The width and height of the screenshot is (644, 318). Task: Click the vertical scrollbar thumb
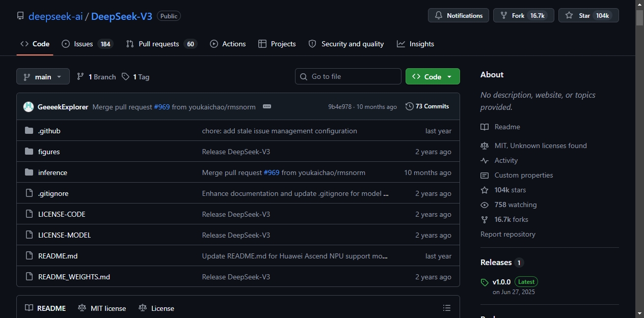tap(639, 17)
